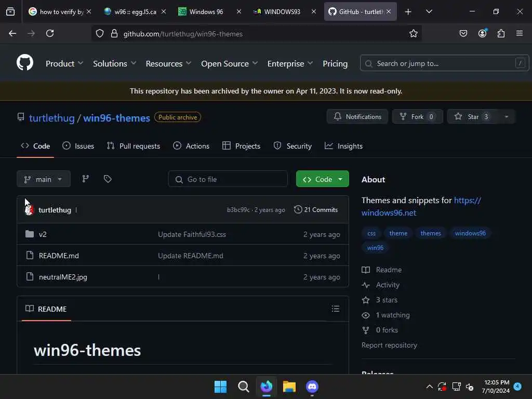Open the win96-themes repository name link

click(116, 118)
